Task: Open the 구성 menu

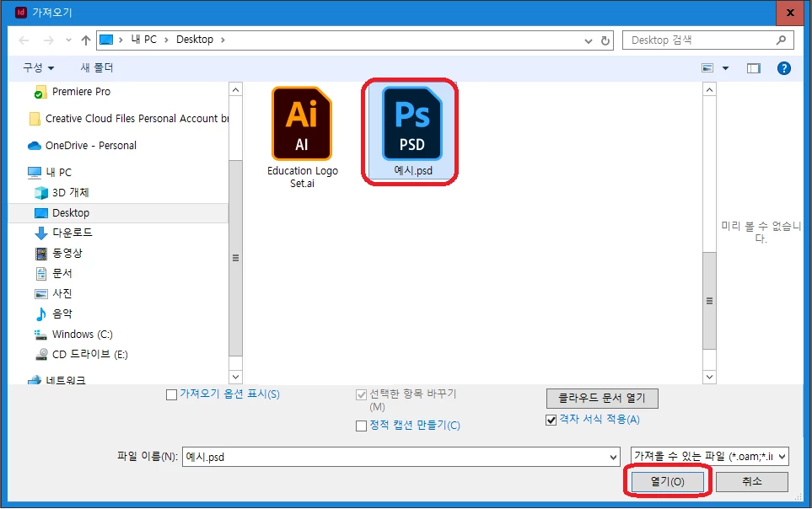Action: [x=38, y=67]
